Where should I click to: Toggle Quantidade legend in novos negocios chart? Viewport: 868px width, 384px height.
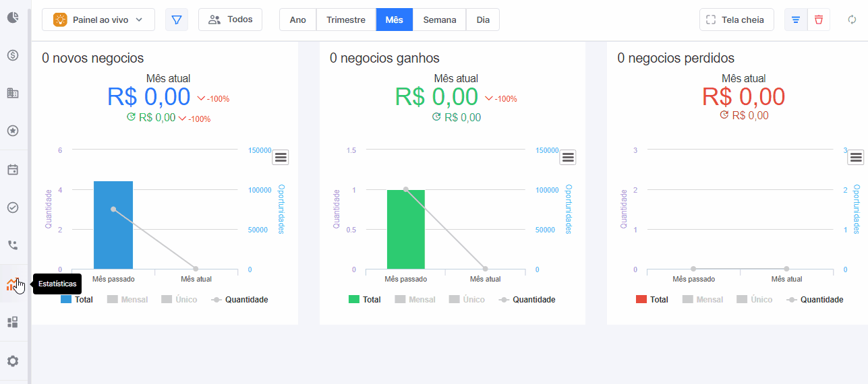pos(239,299)
